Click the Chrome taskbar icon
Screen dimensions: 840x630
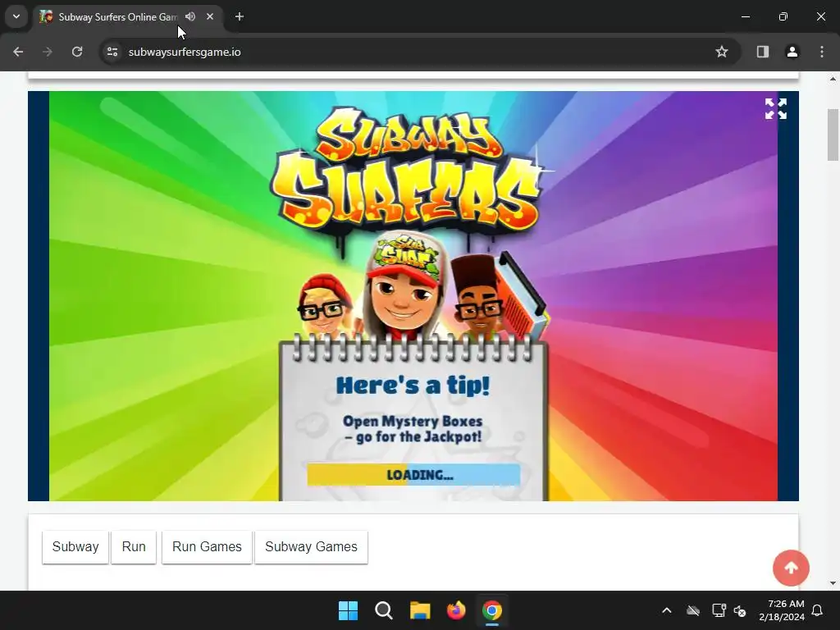click(492, 610)
